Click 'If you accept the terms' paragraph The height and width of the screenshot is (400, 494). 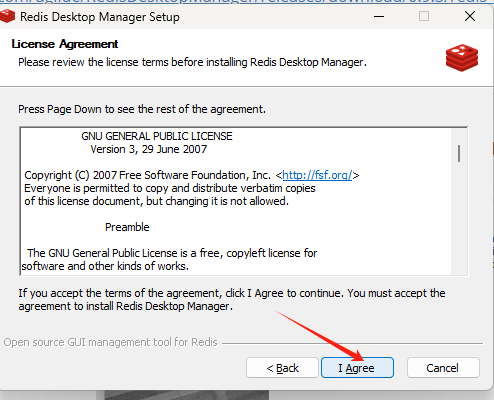(232, 299)
